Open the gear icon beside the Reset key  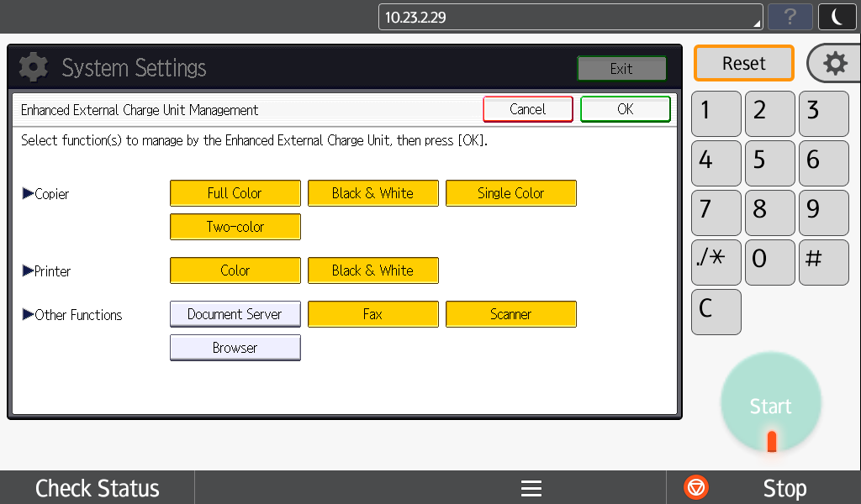837,63
